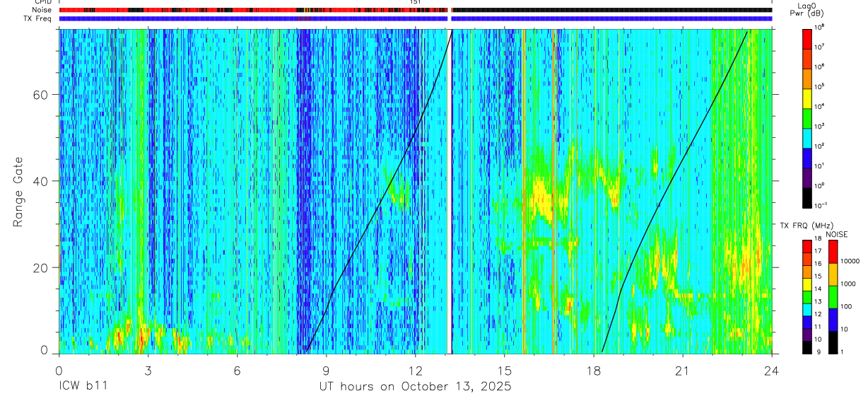The height and width of the screenshot is (401, 868).
Task: Click the red-black Noise strip above the plot
Action: [x=415, y=10]
